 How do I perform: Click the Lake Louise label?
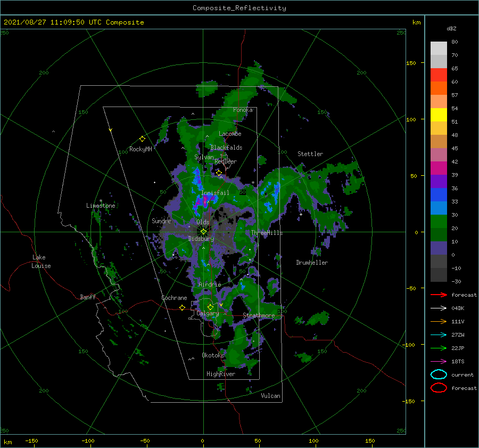click(x=41, y=262)
